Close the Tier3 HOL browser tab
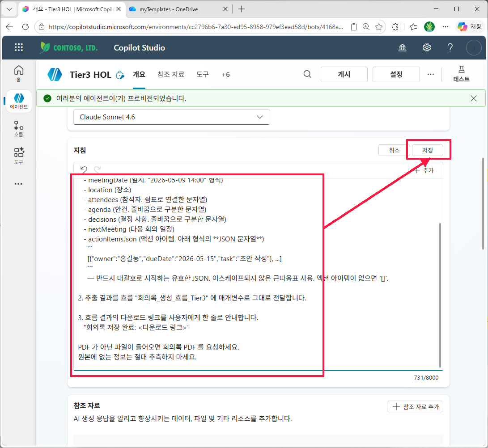Viewport: 488px width, 448px height. tap(119, 9)
